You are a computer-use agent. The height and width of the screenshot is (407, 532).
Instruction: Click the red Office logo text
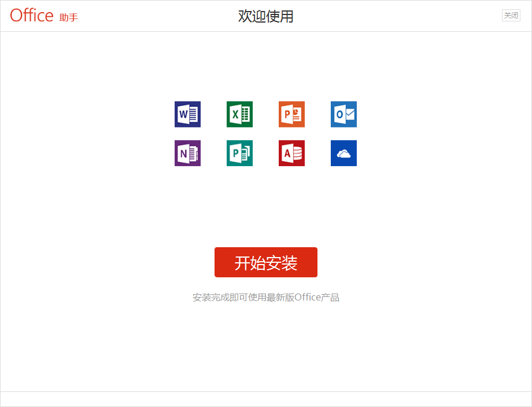point(32,16)
